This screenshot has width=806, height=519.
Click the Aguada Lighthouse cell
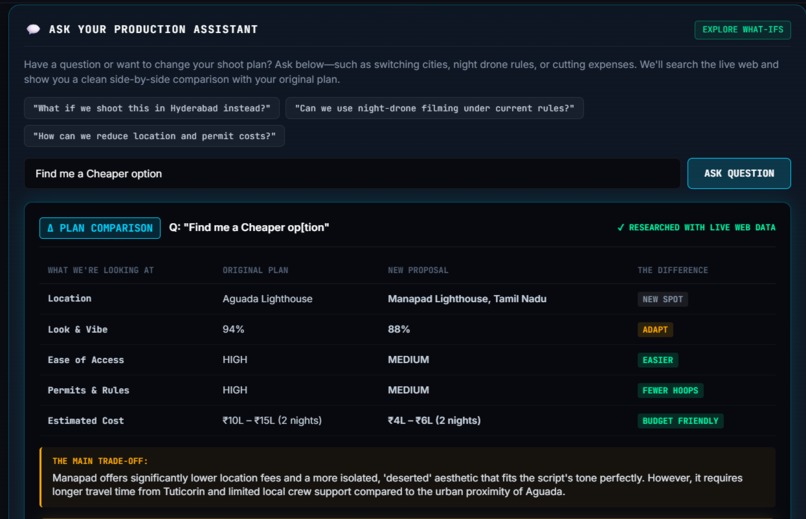coord(267,299)
